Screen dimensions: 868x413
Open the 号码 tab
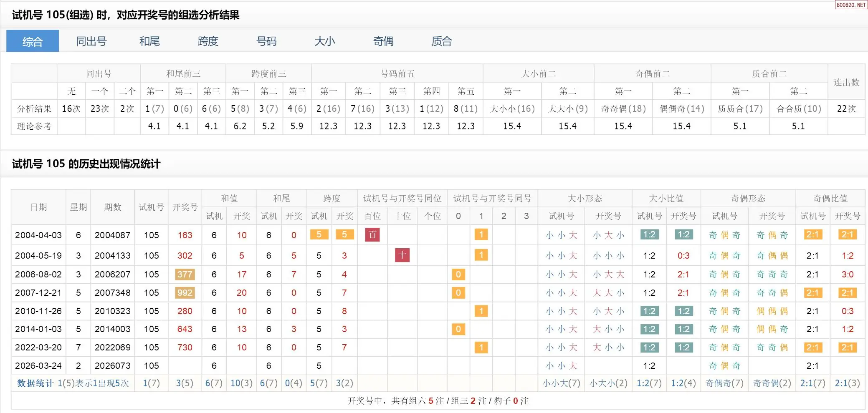point(266,41)
